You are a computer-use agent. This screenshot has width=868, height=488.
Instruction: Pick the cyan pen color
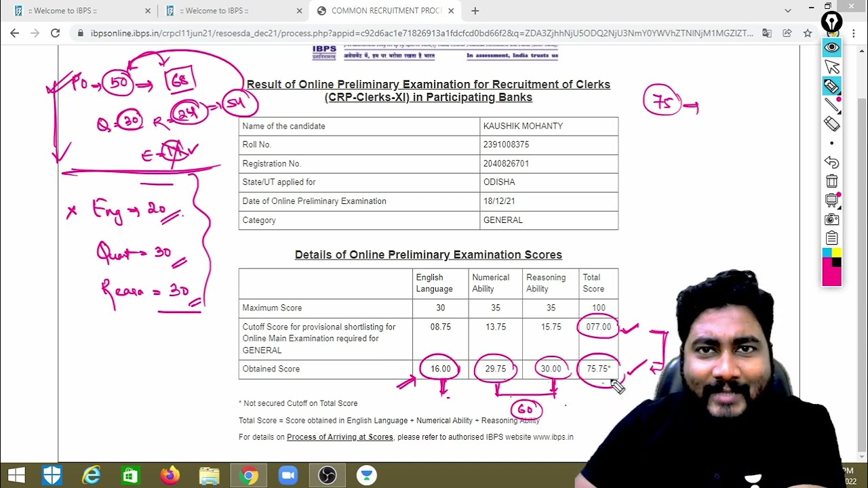(x=827, y=253)
